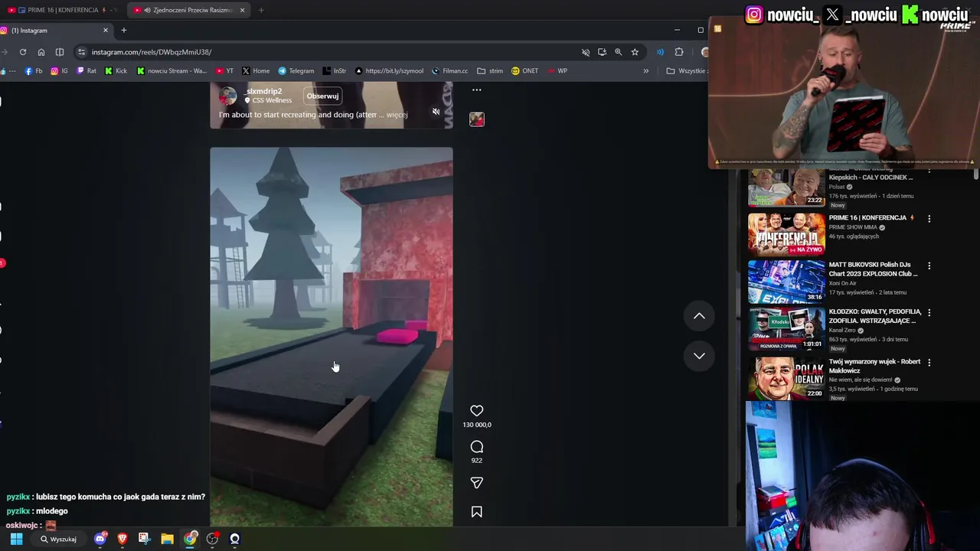Expand the strim bookmarks folder
Screen dimensions: 980x551
tap(490, 71)
